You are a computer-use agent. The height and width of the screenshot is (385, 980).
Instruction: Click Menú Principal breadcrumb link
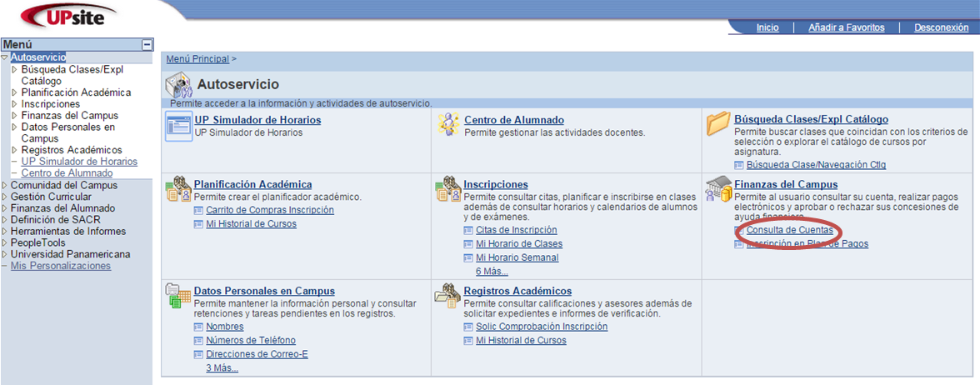[x=197, y=58]
